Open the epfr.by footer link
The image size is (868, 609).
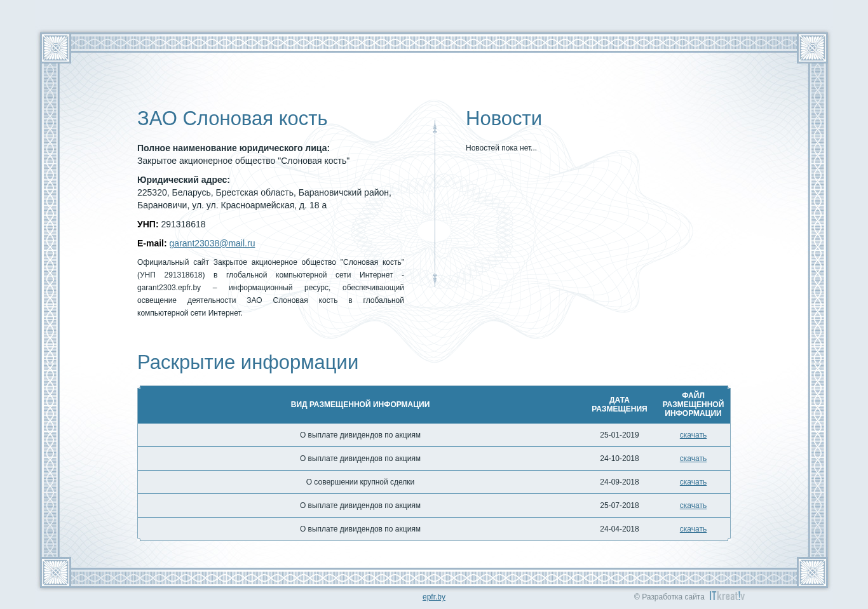[434, 597]
